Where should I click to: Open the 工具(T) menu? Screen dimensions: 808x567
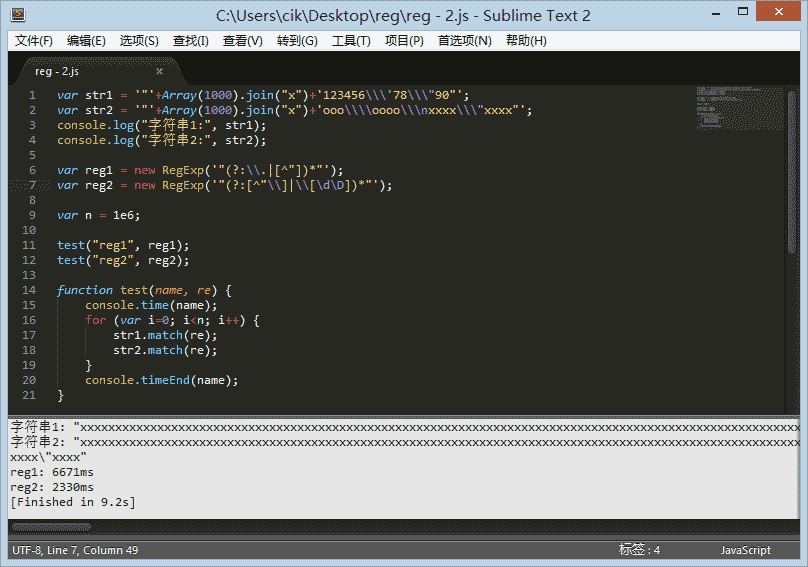click(351, 41)
